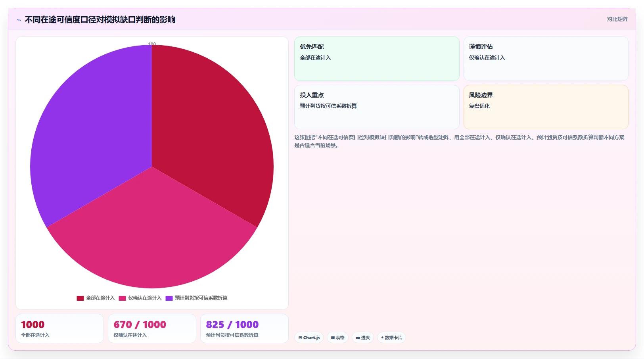The height and width of the screenshot is (359, 644).
Task: Open the 风险边界 card
Action: (546, 107)
